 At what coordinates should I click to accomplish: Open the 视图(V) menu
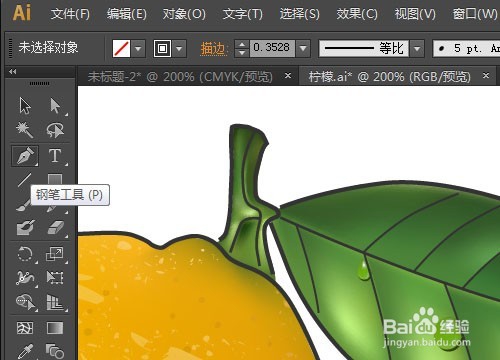coord(415,14)
